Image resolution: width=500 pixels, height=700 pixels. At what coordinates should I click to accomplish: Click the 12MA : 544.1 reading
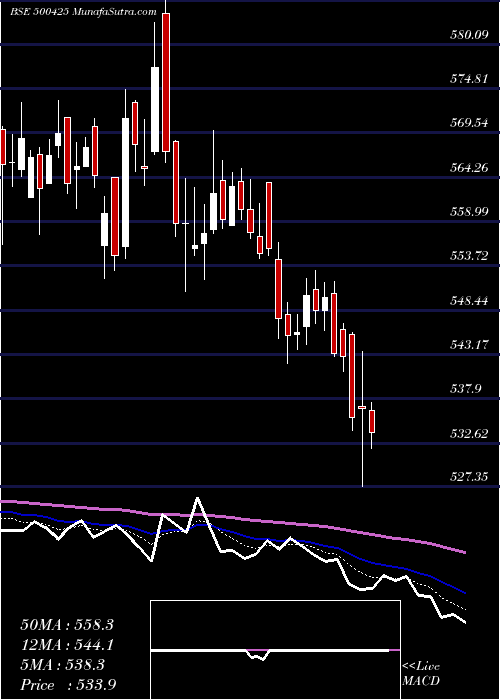pyautogui.click(x=67, y=645)
